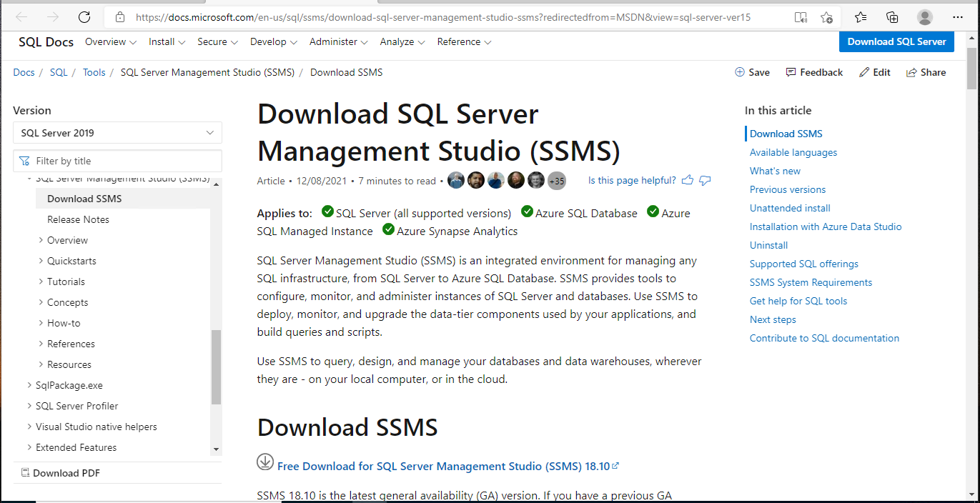Jump to Unattended install section
Viewport: 980px width, 503px height.
[x=790, y=208]
